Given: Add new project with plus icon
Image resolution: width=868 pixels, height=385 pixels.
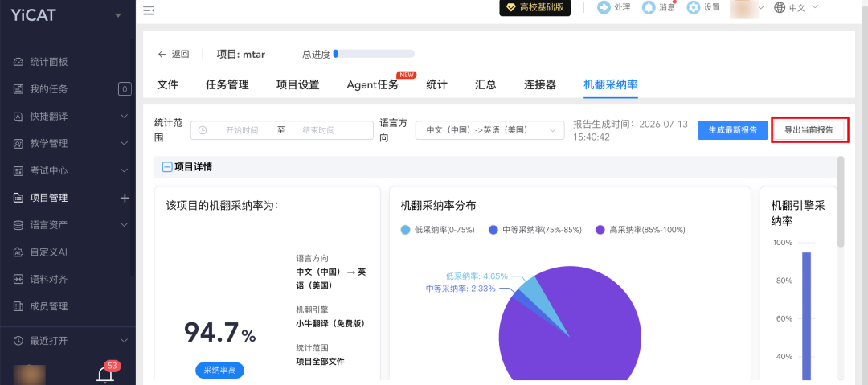Looking at the screenshot, I should (125, 198).
